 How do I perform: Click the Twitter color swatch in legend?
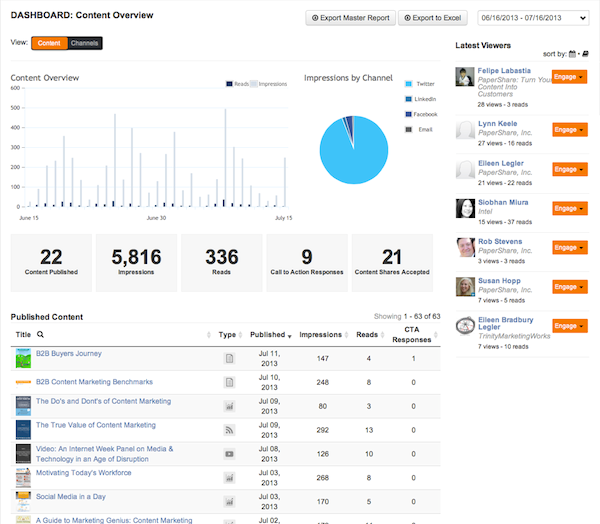(x=409, y=83)
